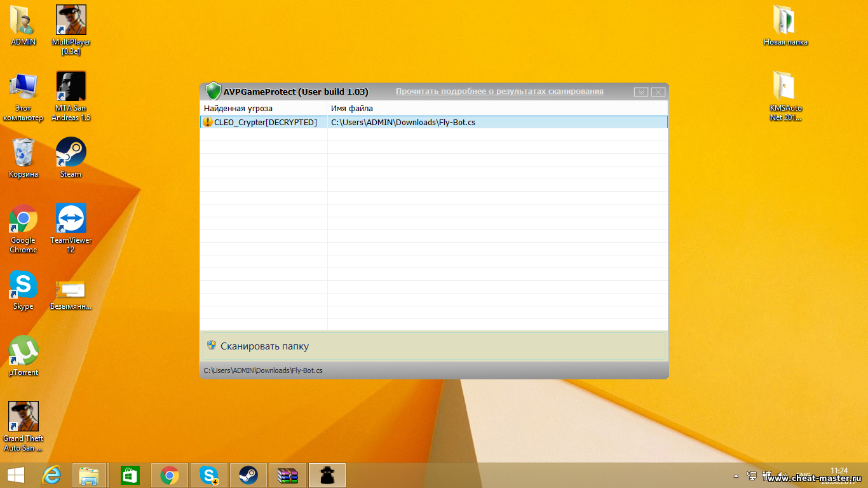
Task: Click the Windows Store icon in taskbar
Action: click(130, 475)
